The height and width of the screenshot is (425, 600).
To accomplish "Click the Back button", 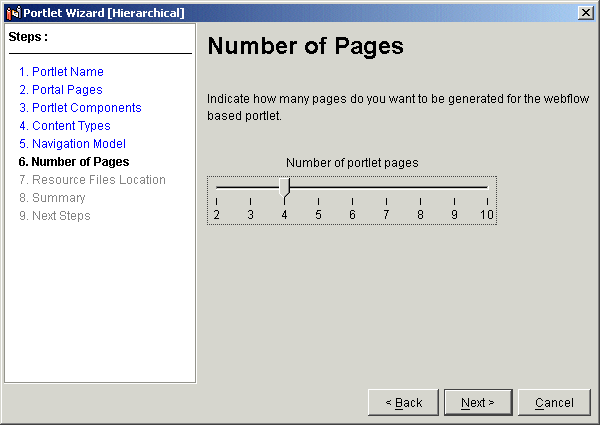I will (403, 402).
